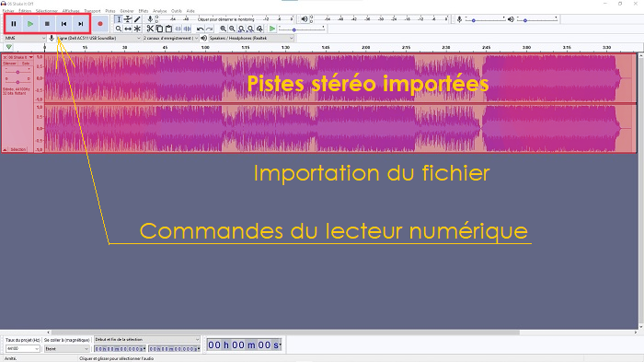Open the Sélectionner menu
Image resolution: width=644 pixels, height=362 pixels.
47,11
